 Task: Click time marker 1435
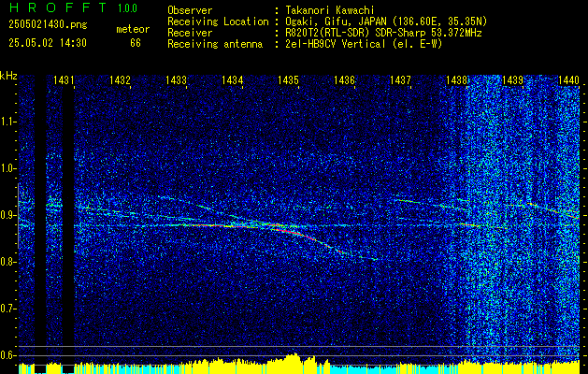point(288,79)
